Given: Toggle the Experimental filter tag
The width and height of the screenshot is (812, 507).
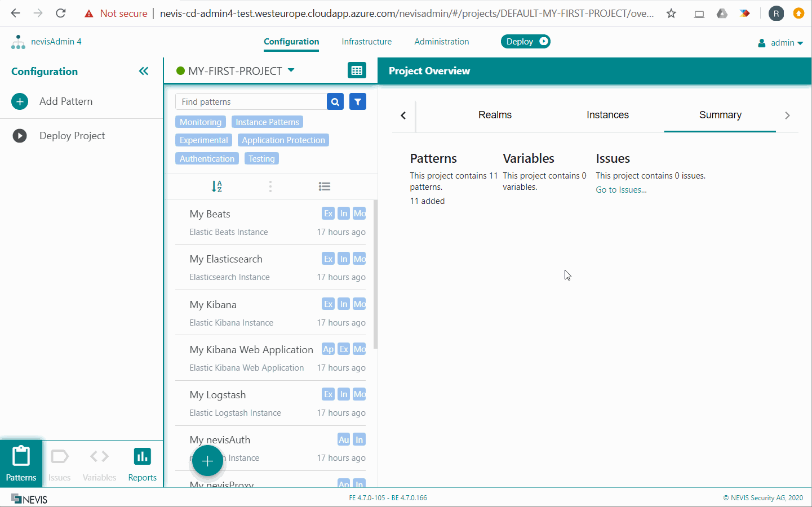Looking at the screenshot, I should tap(204, 140).
